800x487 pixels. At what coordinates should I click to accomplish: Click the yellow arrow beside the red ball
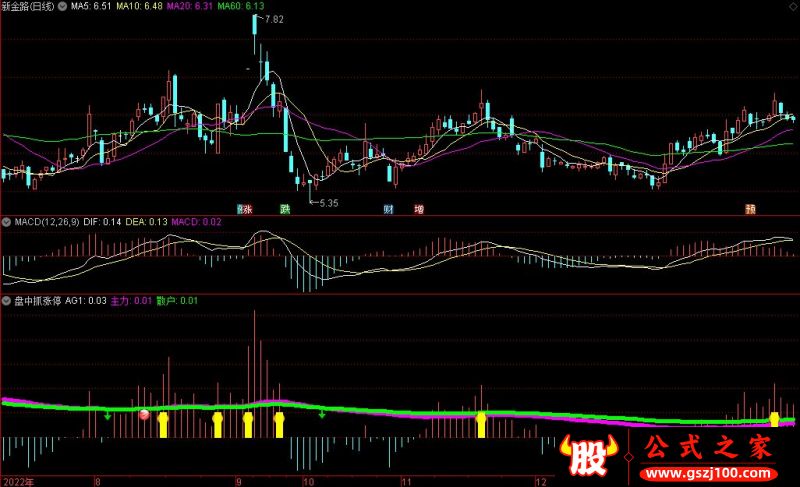click(x=163, y=425)
